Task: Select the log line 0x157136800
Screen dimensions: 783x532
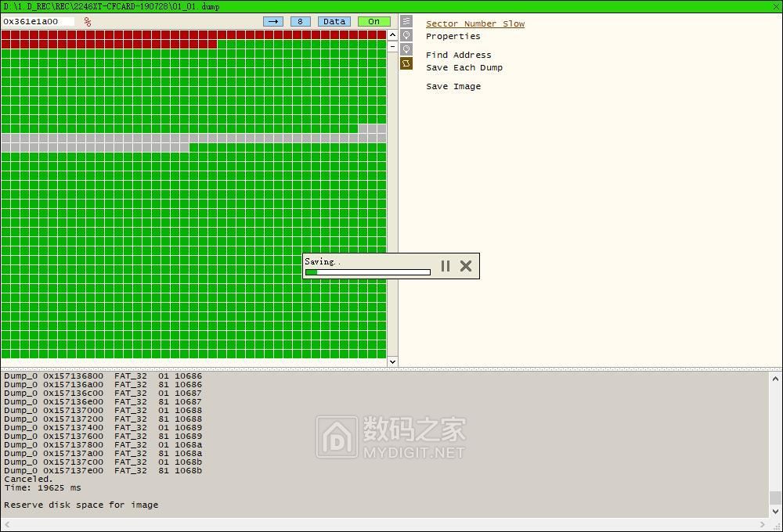Action: [103, 376]
